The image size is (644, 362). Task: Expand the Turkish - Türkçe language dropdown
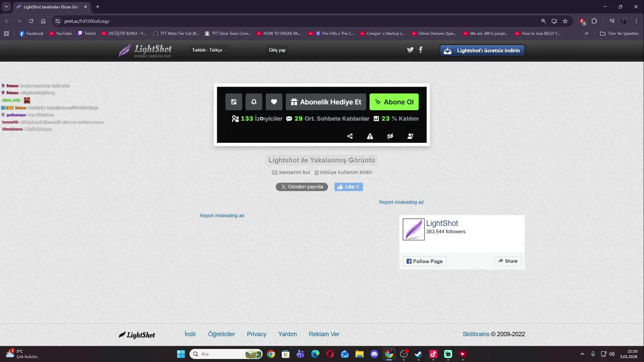(x=209, y=50)
